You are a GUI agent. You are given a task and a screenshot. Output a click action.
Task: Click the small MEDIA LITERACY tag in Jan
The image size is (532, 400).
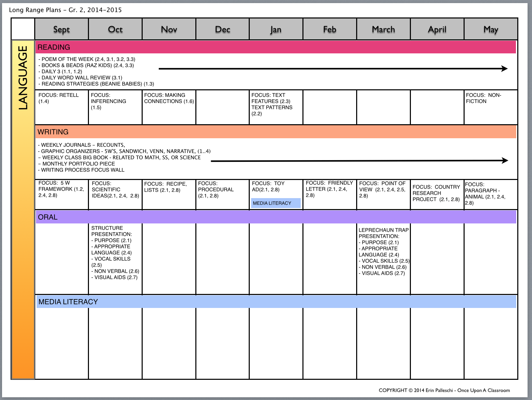pos(276,203)
